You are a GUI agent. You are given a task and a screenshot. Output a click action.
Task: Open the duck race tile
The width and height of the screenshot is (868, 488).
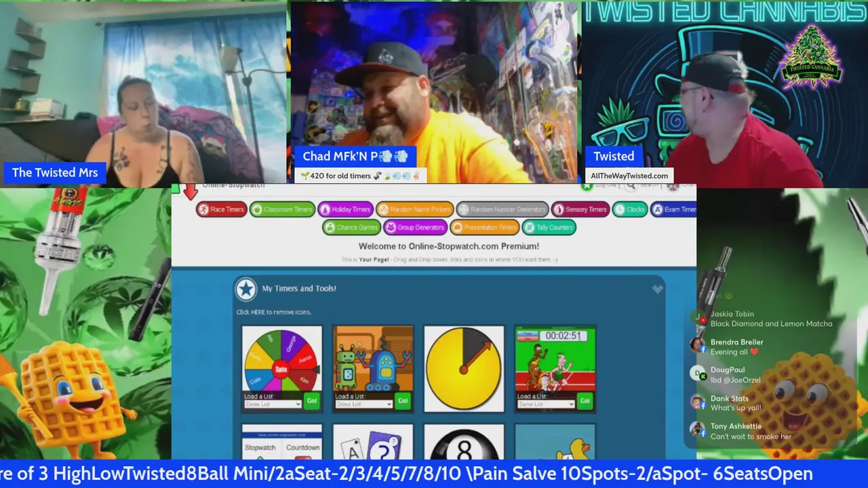tap(555, 442)
